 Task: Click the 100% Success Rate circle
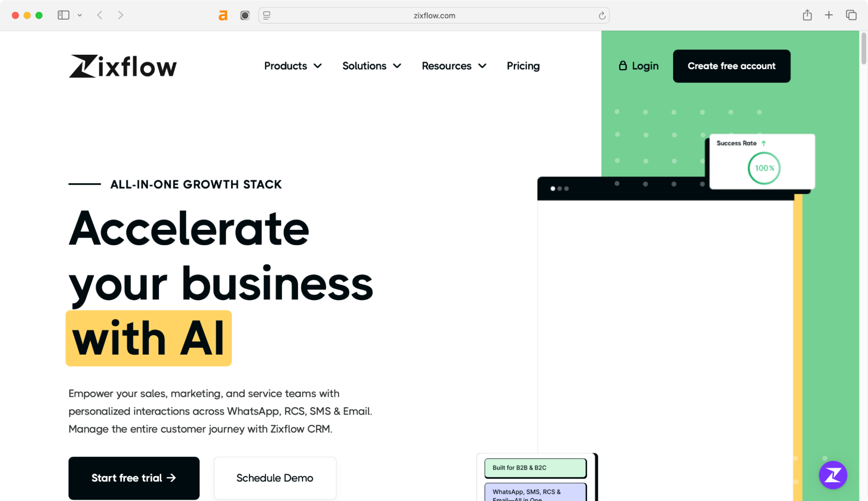tap(763, 168)
